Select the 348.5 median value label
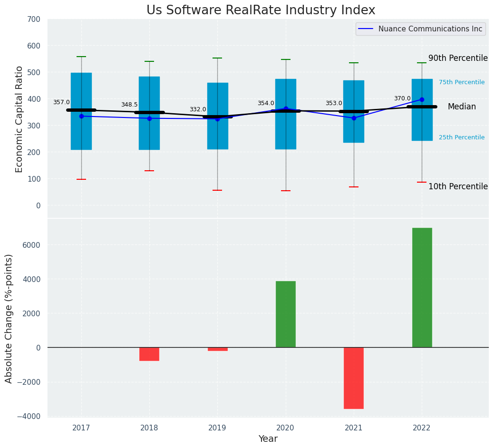The height and width of the screenshot is (448, 494). (129, 105)
